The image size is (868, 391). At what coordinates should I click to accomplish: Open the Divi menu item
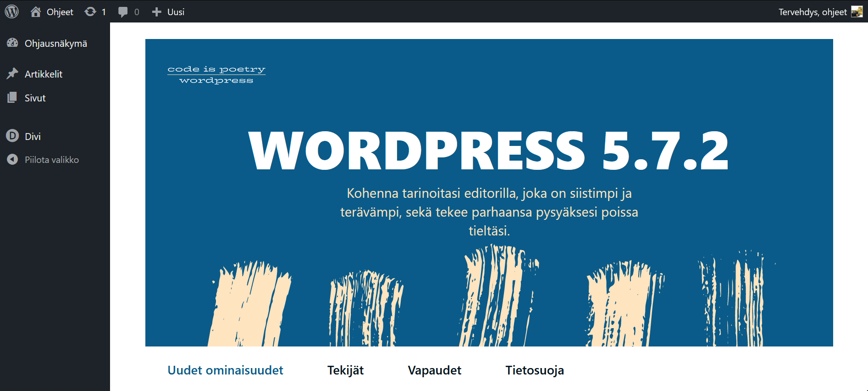tap(33, 136)
